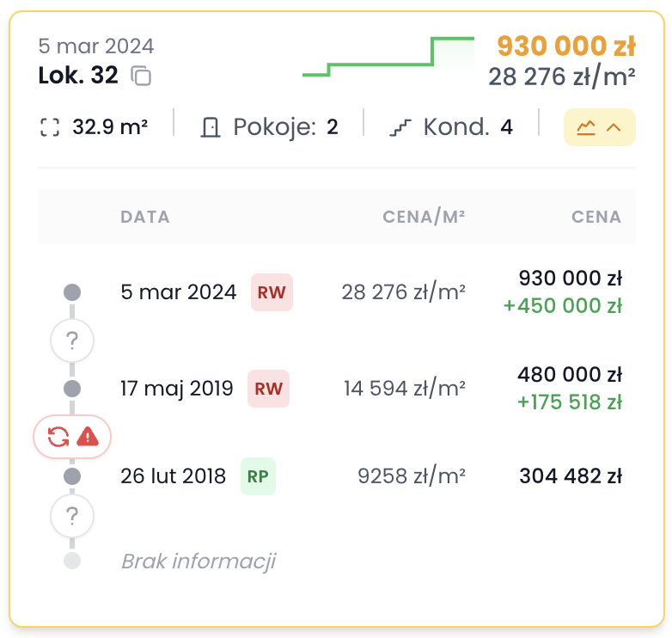Click the area icon beside 32.9 m²

point(50,128)
